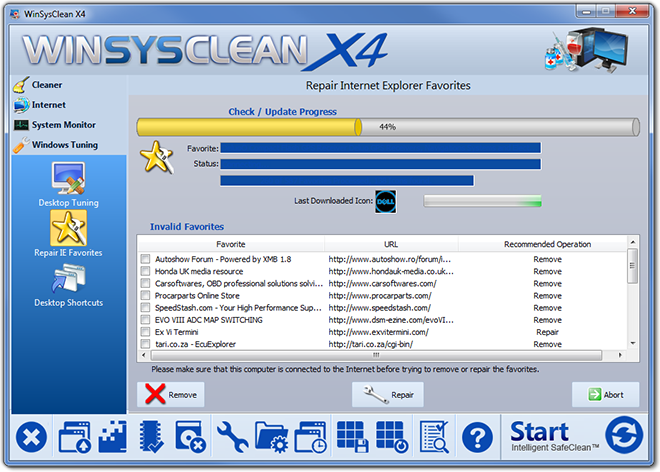Click the star favorites icon beside Favorite field

point(157,157)
